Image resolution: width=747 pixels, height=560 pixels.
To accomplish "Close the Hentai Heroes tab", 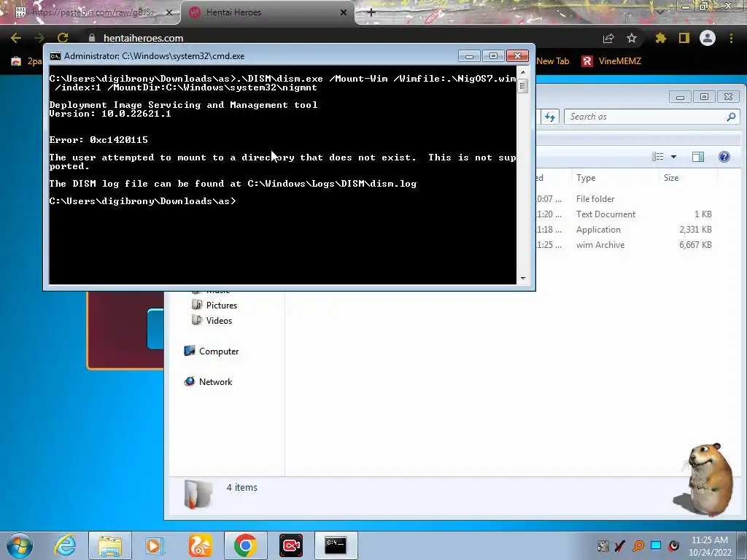I will pyautogui.click(x=344, y=12).
